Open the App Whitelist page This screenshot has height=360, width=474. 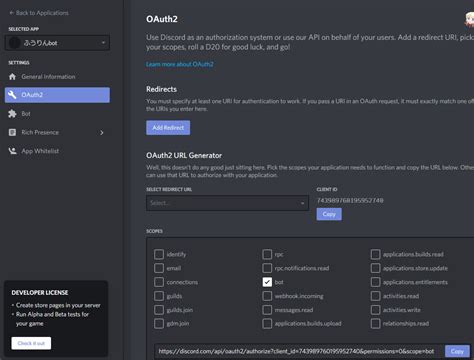click(x=57, y=151)
